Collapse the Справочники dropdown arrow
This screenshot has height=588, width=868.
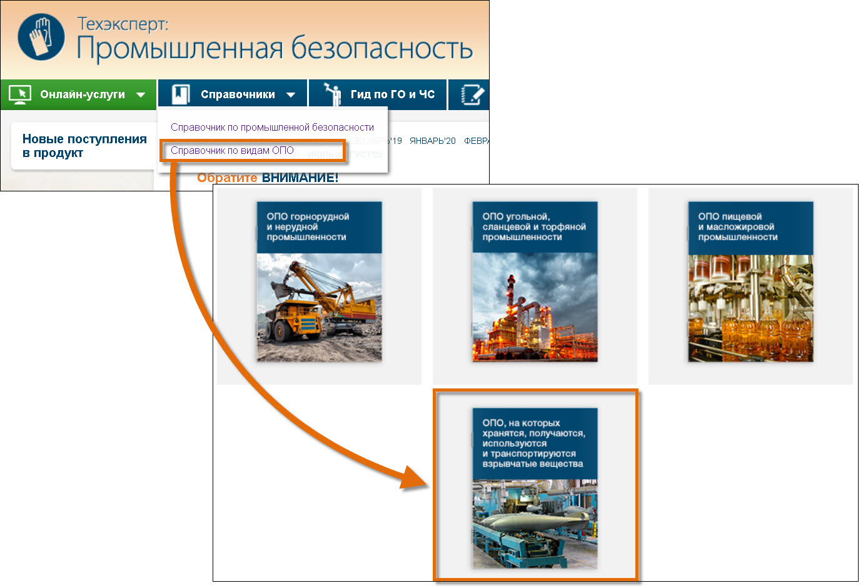click(x=291, y=95)
